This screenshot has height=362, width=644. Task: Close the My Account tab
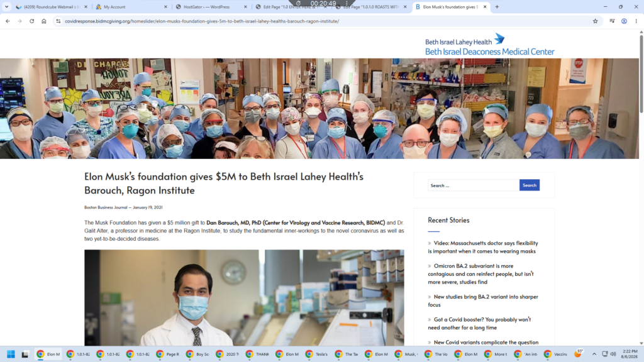point(165,6)
